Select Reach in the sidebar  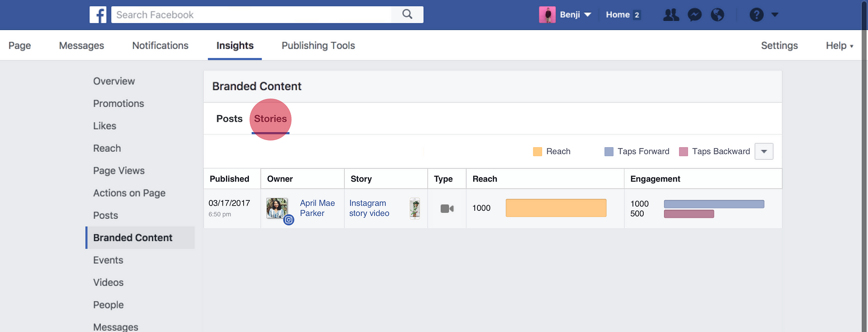click(107, 149)
